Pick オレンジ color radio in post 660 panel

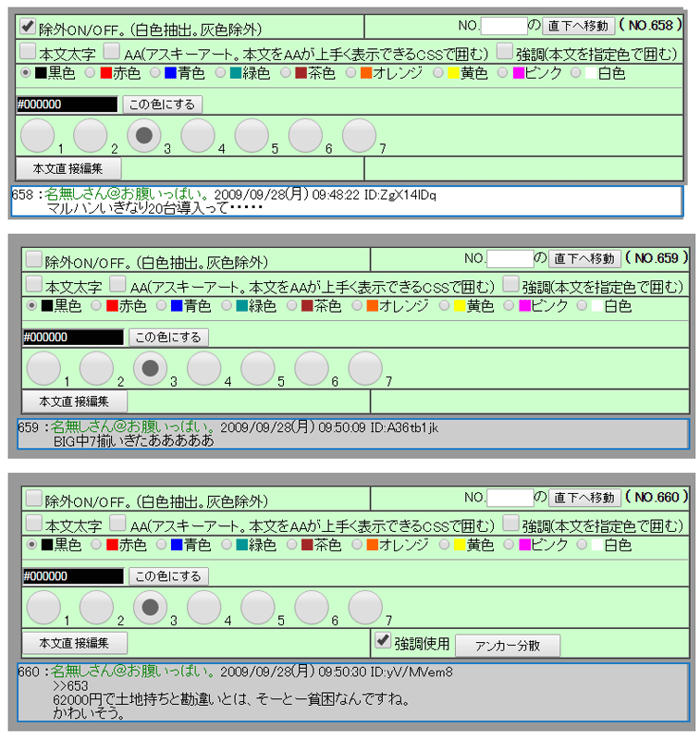click(x=357, y=545)
